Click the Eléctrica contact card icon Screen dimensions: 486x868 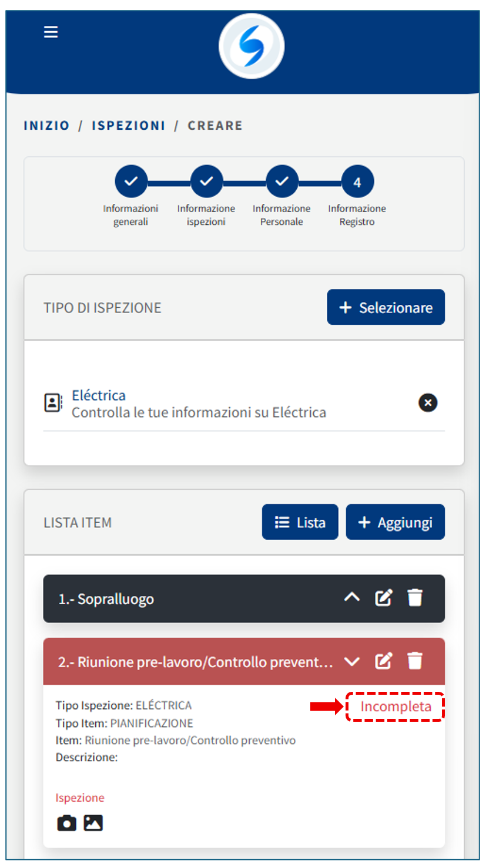click(x=53, y=403)
